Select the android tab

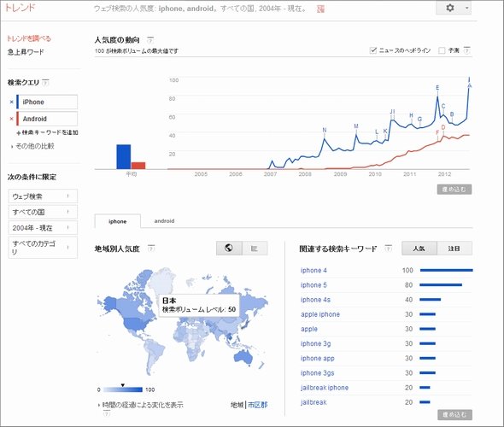tap(164, 221)
